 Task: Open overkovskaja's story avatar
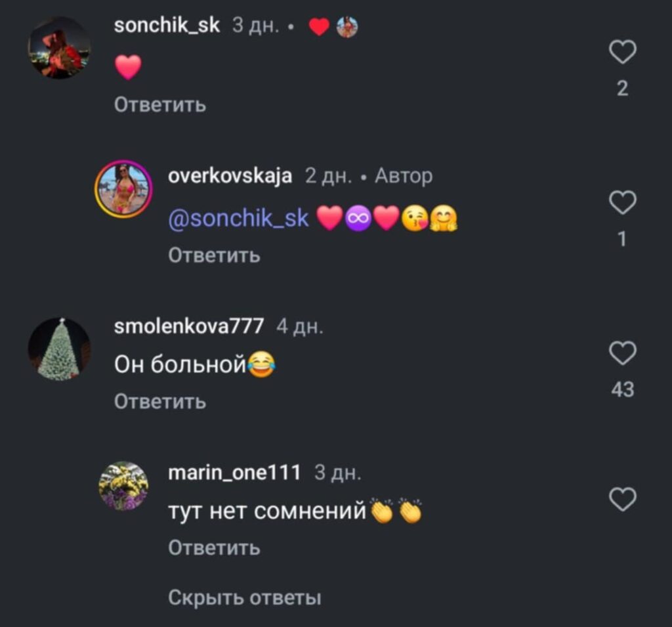pyautogui.click(x=124, y=188)
